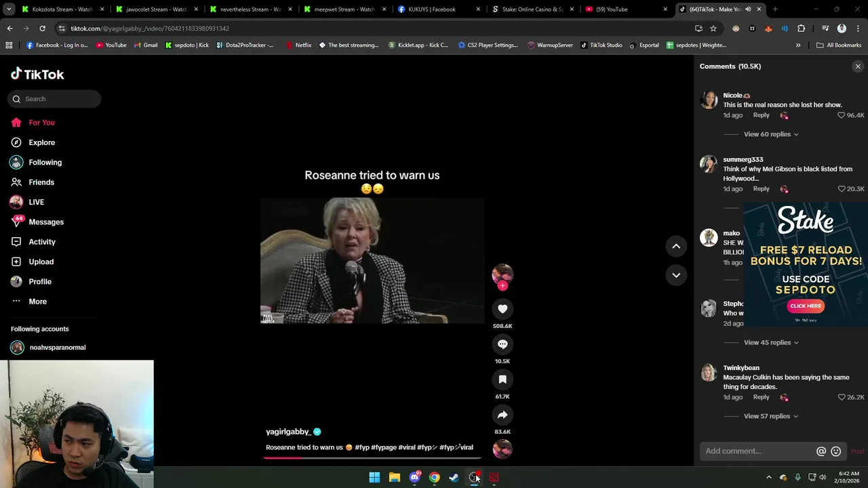Viewport: 868px width, 488px height.
Task: Open Nicole's profile avatar
Action: click(709, 100)
